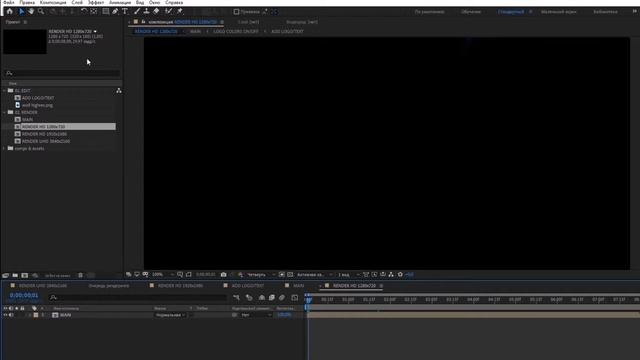Select the Clone Stamp tool
Image resolution: width=640 pixels, height=360 pixels.
(147, 11)
